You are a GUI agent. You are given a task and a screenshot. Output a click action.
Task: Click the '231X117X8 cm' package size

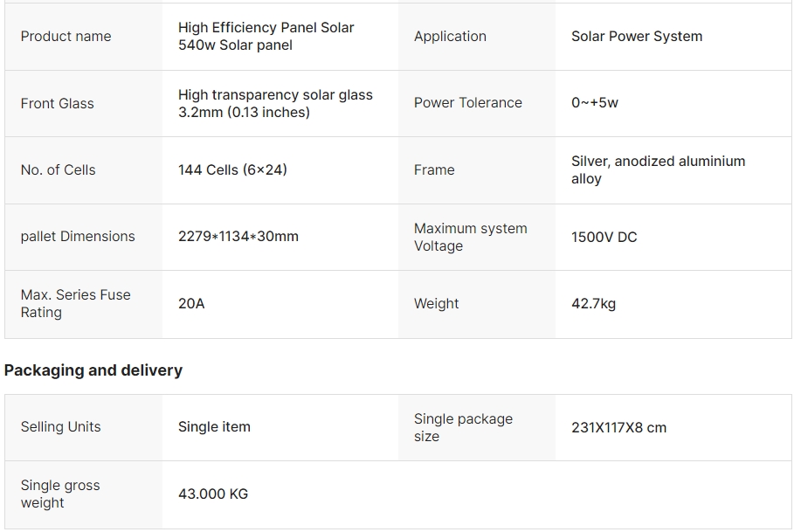pos(618,428)
